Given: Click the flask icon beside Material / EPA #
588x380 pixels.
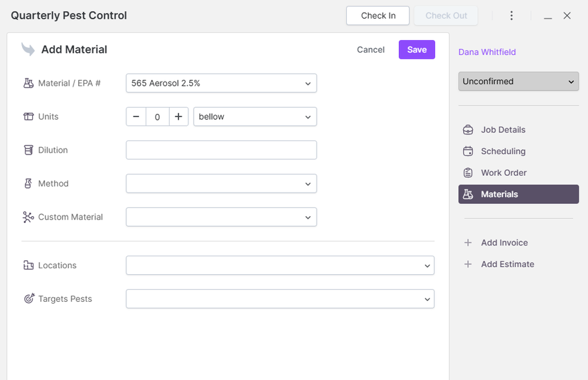Looking at the screenshot, I should pyautogui.click(x=29, y=83).
